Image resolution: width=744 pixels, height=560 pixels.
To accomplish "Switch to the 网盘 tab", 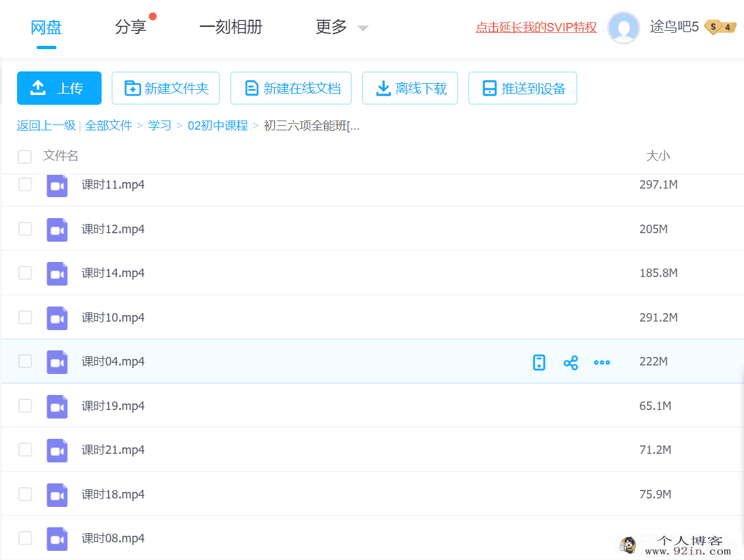I will (46, 28).
